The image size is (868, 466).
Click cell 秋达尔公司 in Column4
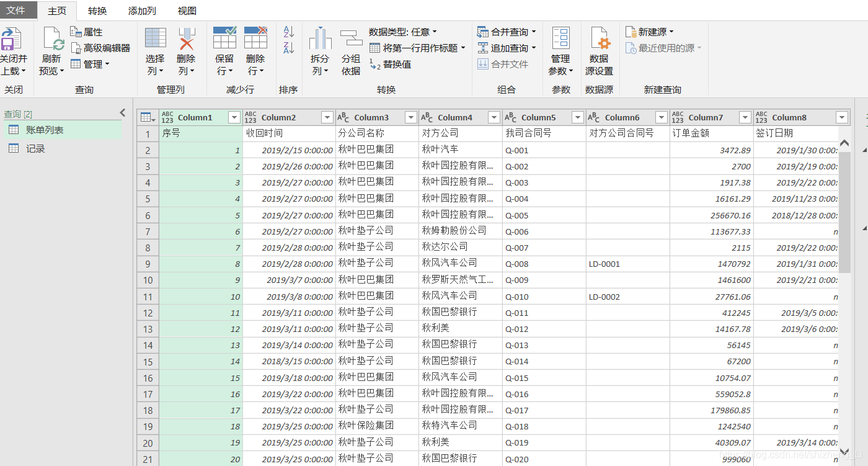461,248
